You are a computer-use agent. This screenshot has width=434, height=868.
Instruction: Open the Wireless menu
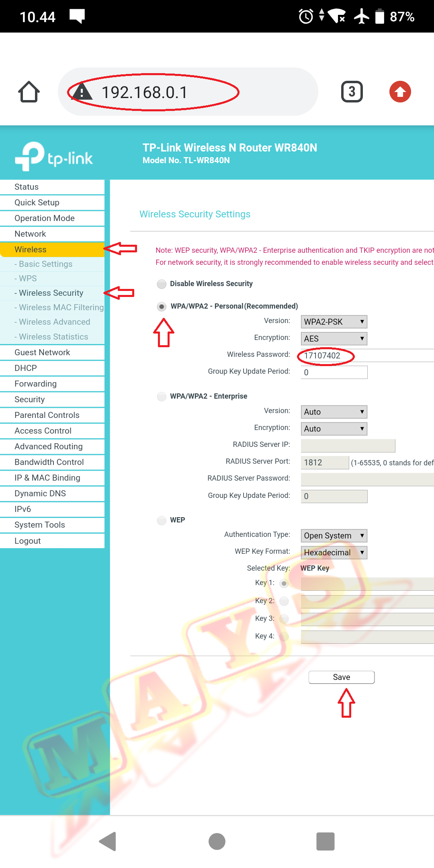(x=52, y=250)
